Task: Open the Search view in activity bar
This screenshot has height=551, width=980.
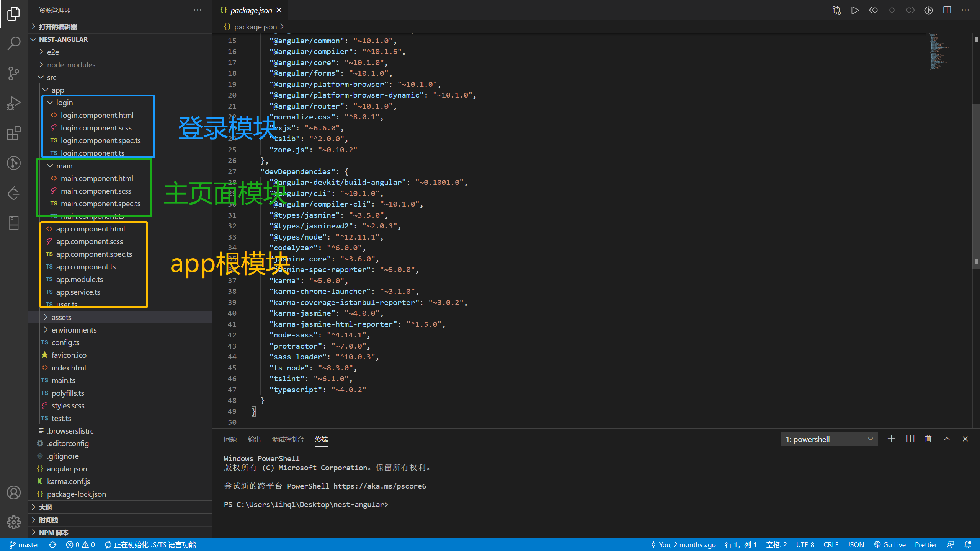Action: pyautogui.click(x=14, y=43)
